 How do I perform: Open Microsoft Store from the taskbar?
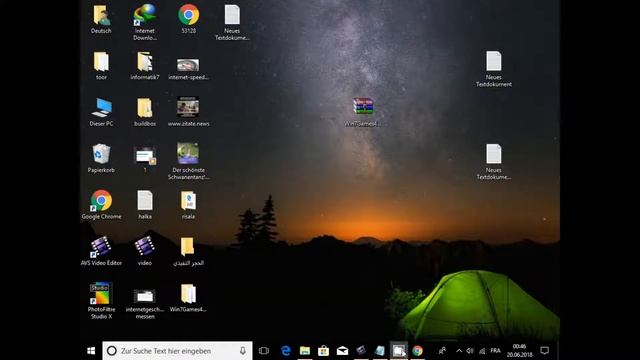(323, 351)
